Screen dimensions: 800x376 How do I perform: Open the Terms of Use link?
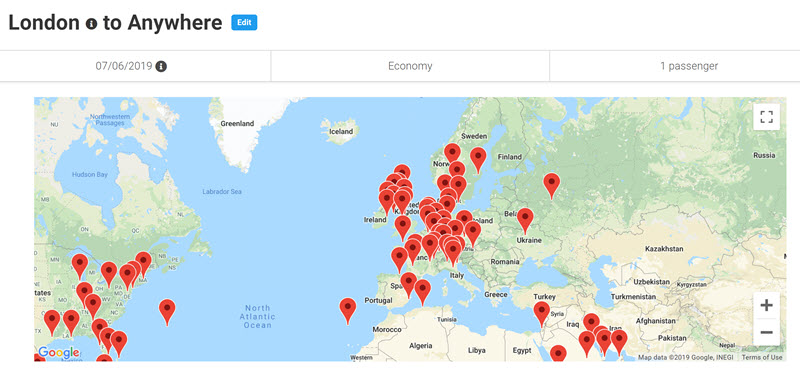pos(762,357)
